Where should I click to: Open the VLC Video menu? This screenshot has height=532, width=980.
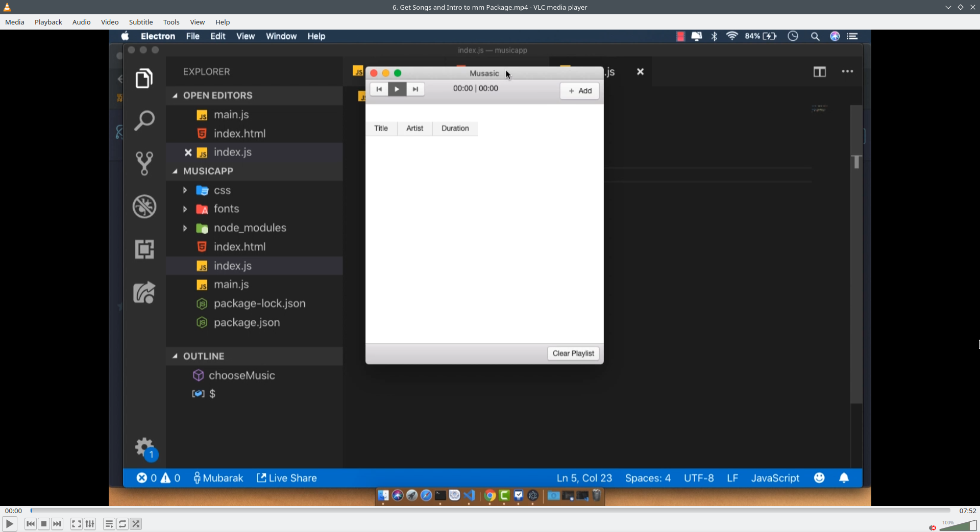pyautogui.click(x=110, y=22)
